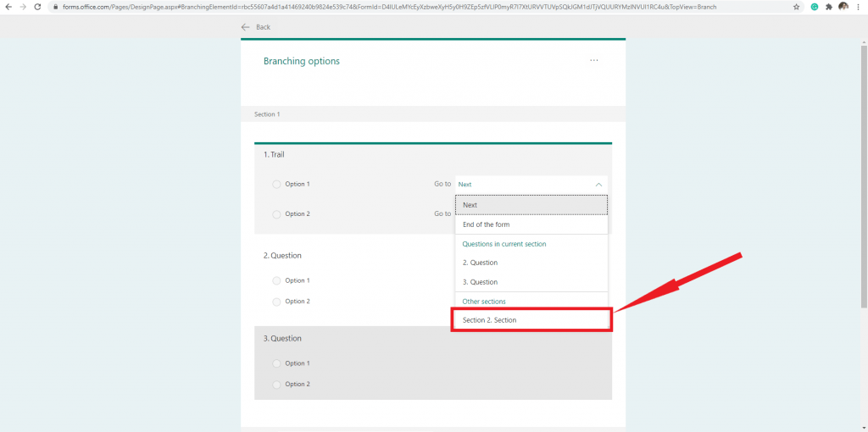Select Option 2 radio under Trail question
868x432 pixels.
coord(276,214)
